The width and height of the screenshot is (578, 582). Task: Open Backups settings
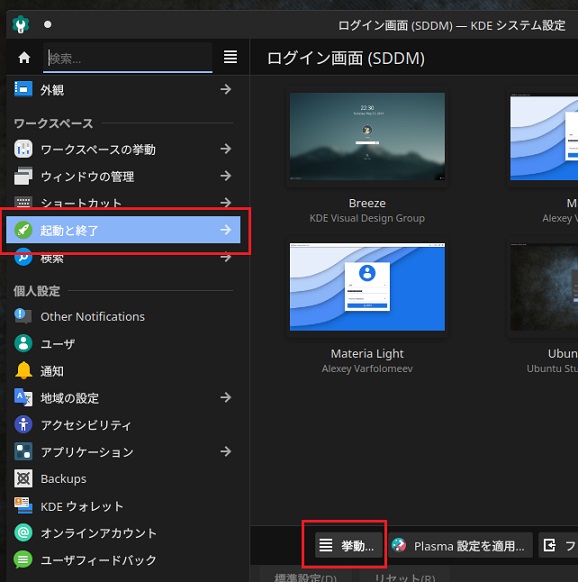pos(123,479)
